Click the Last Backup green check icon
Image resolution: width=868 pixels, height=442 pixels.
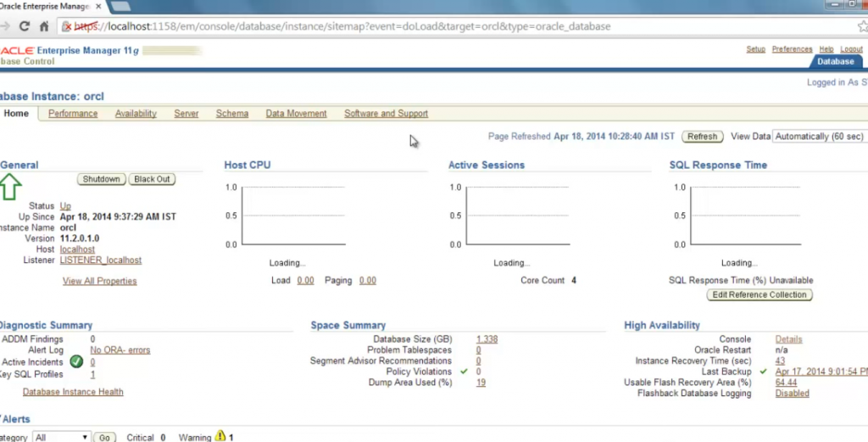pyautogui.click(x=764, y=371)
